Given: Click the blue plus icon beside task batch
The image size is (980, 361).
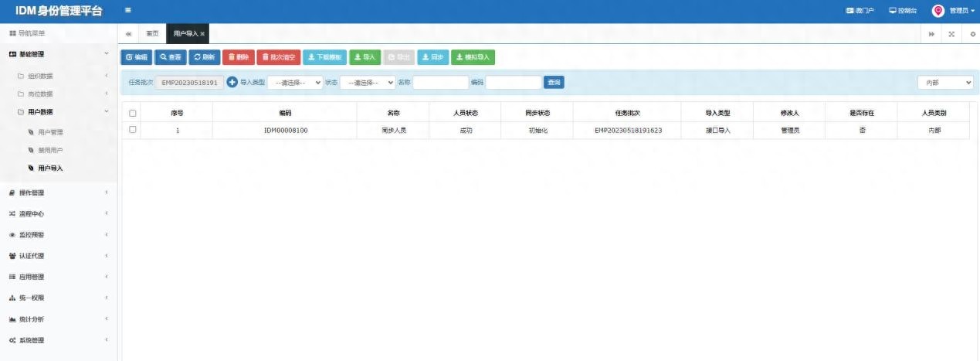Looking at the screenshot, I should click(232, 82).
